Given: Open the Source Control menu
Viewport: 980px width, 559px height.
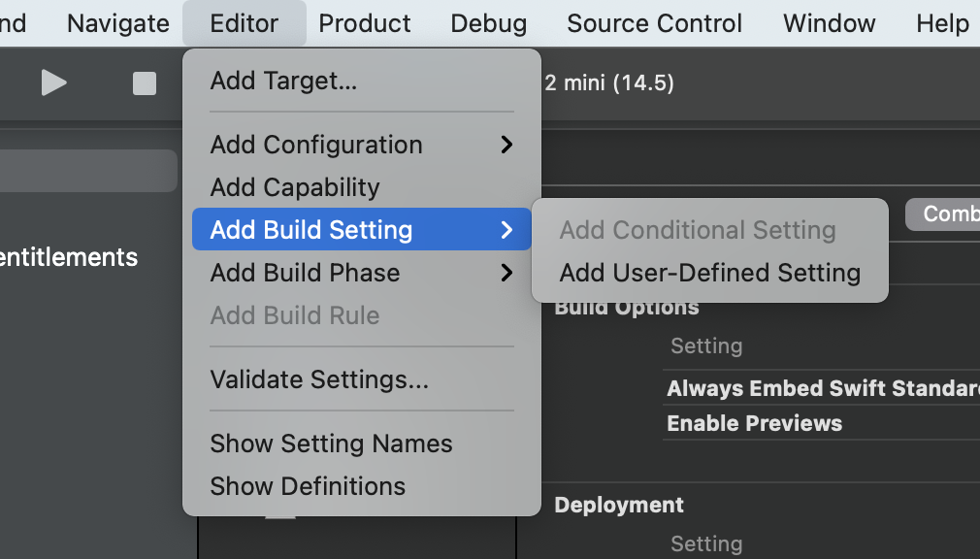Looking at the screenshot, I should pos(654,23).
